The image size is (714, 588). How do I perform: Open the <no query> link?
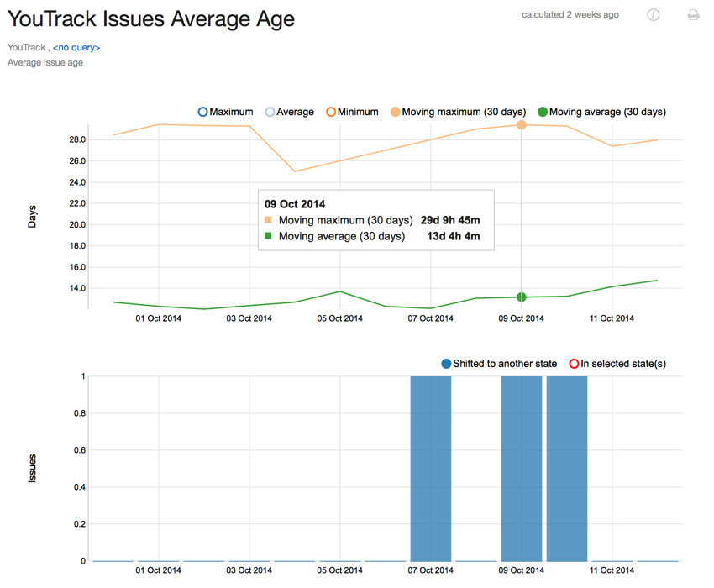(x=76, y=47)
